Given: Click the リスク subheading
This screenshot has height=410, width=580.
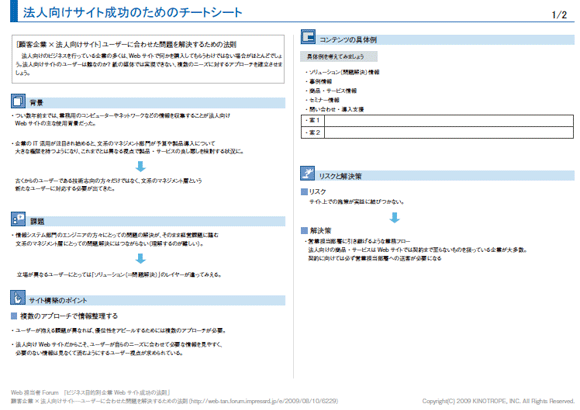Looking at the screenshot, I should pyautogui.click(x=317, y=192).
